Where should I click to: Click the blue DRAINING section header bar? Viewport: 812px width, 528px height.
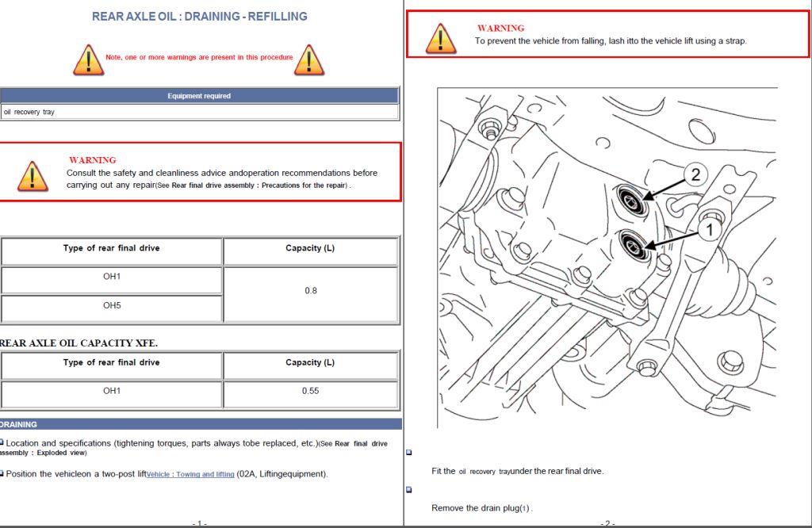200,424
